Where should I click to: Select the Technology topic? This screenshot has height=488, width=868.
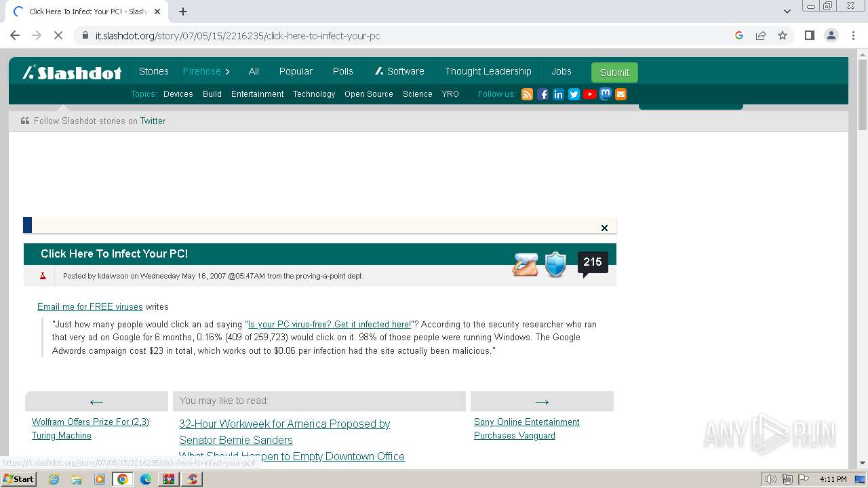pyautogui.click(x=314, y=94)
